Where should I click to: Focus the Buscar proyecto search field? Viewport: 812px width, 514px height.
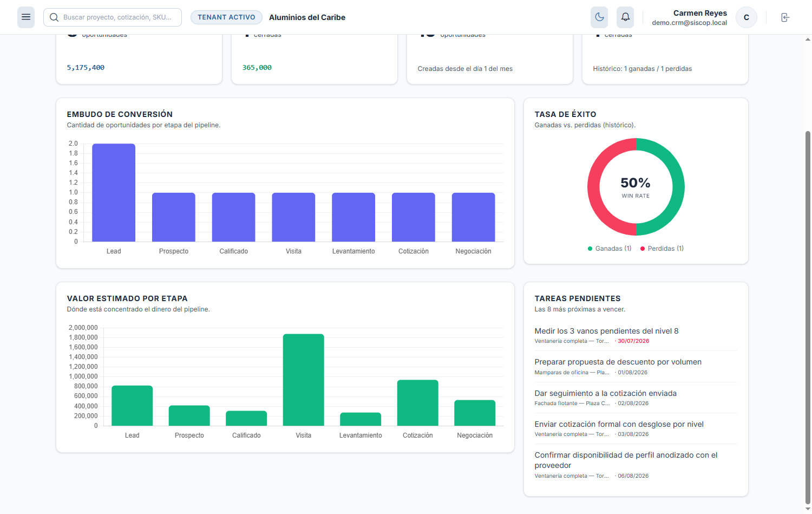click(x=113, y=17)
